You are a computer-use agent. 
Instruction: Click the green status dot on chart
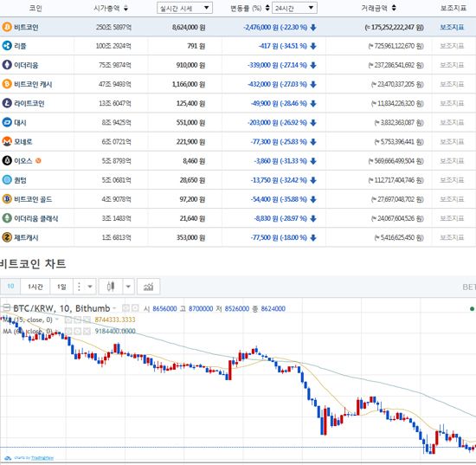[472, 308]
